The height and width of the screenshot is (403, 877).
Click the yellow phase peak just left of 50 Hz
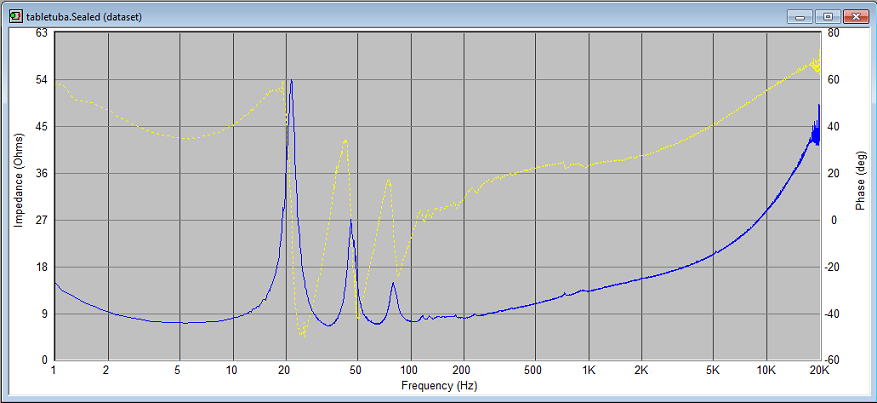(345, 141)
